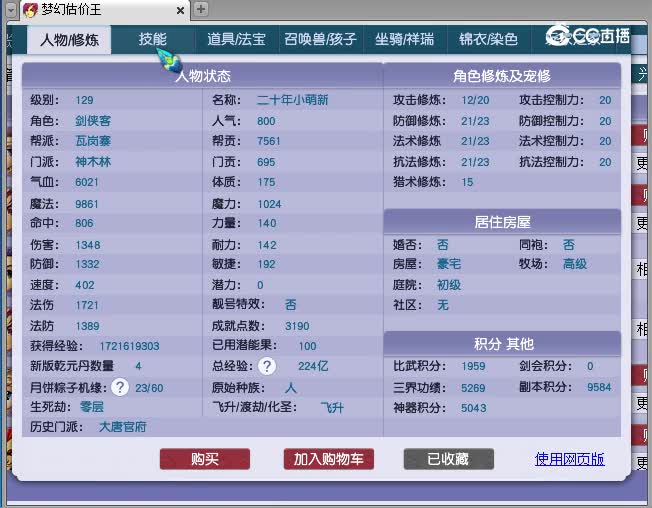The image size is (652, 508).
Task: Click the 购买 button
Action: click(x=205, y=459)
